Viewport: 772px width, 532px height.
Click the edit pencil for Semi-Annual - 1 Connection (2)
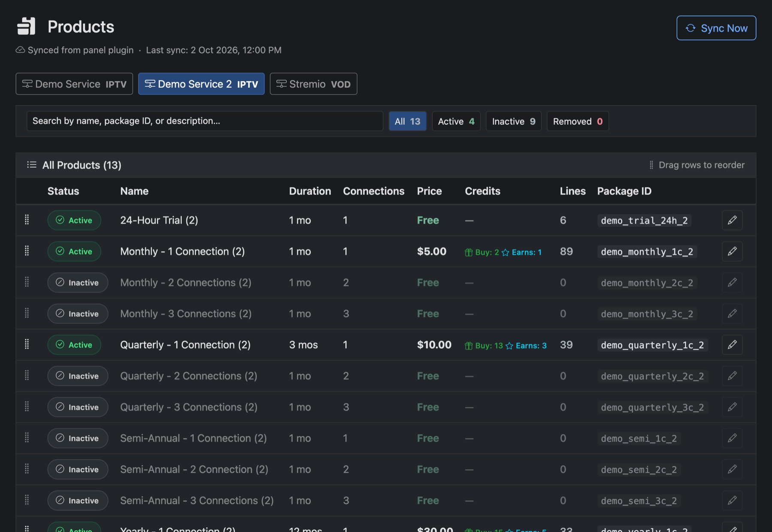tap(732, 438)
